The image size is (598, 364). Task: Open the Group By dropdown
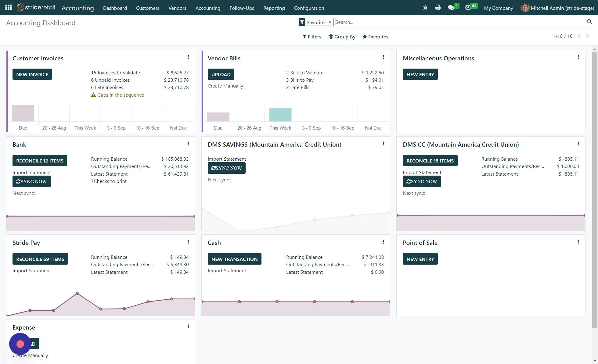(x=342, y=37)
